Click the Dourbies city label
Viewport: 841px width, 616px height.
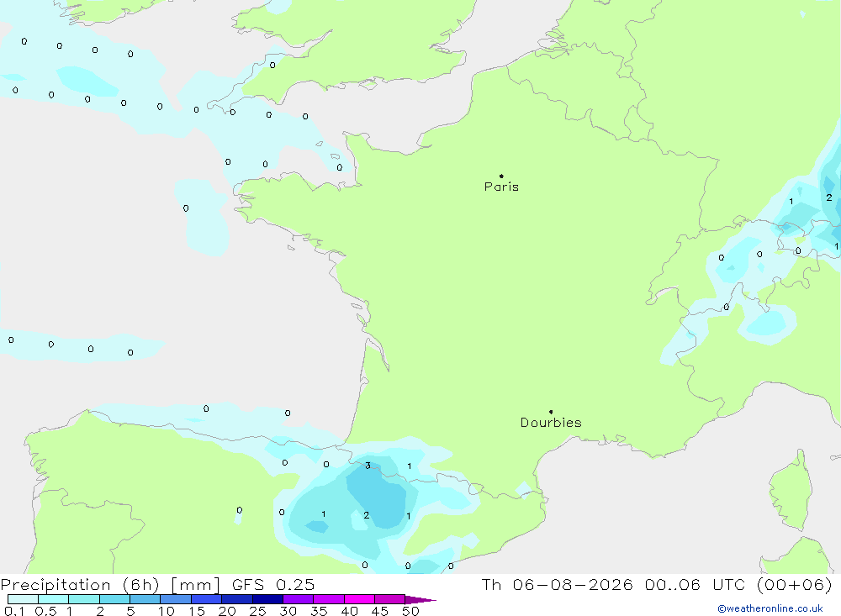click(551, 423)
